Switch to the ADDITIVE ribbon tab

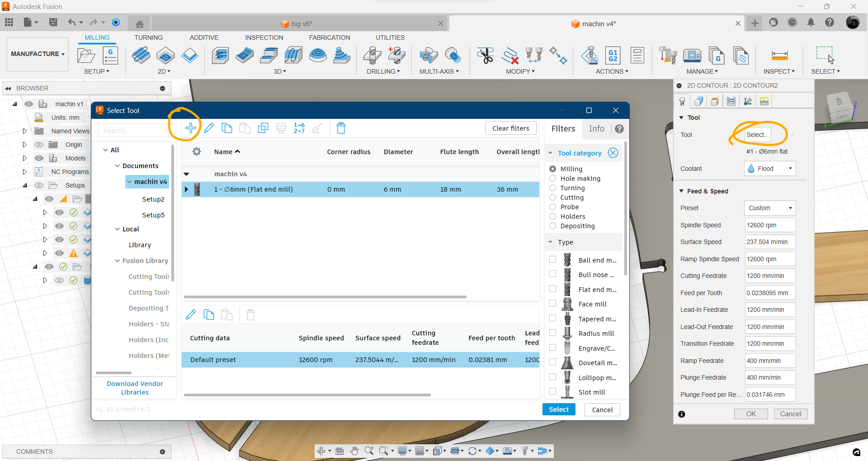204,38
